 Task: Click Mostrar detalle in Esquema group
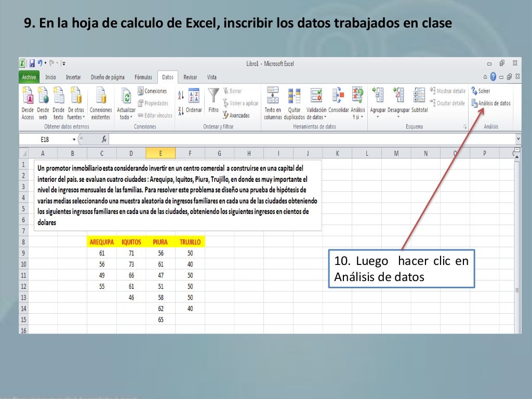[x=447, y=91]
